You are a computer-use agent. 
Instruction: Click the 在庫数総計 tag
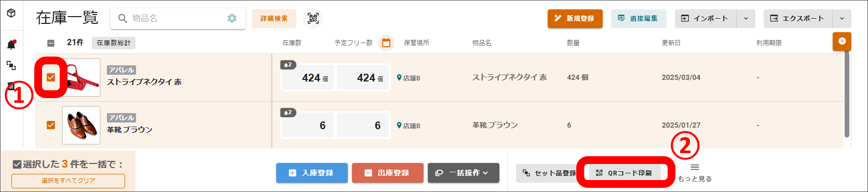114,43
